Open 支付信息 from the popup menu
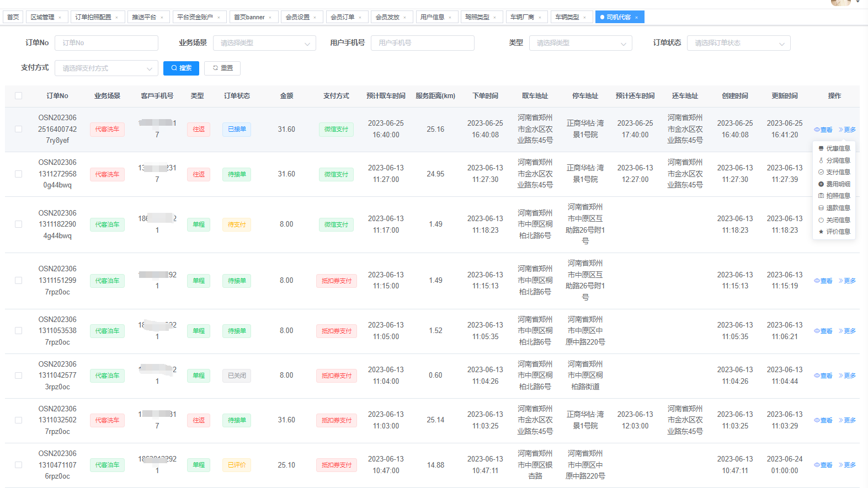The height and width of the screenshot is (488, 868). (834, 172)
